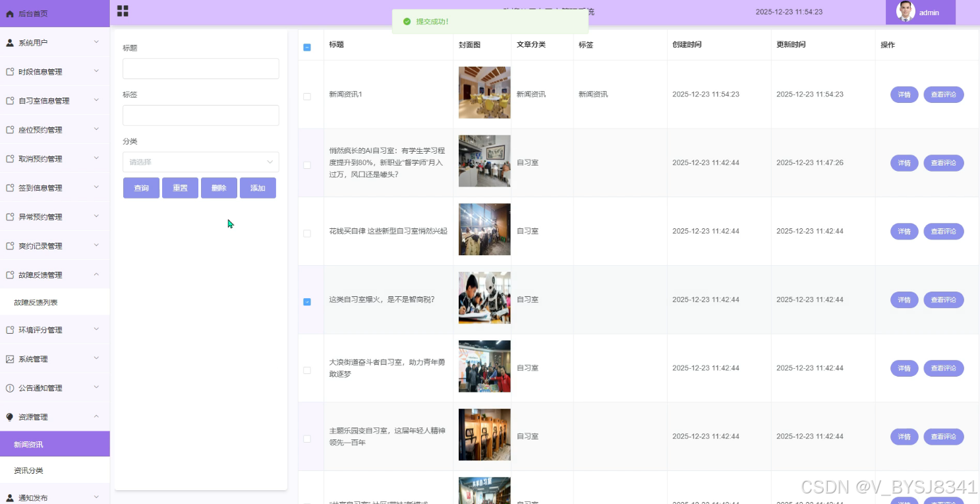The image size is (980, 504).
Task: Click the icon beside 座位预约管理
Action: pyautogui.click(x=10, y=130)
